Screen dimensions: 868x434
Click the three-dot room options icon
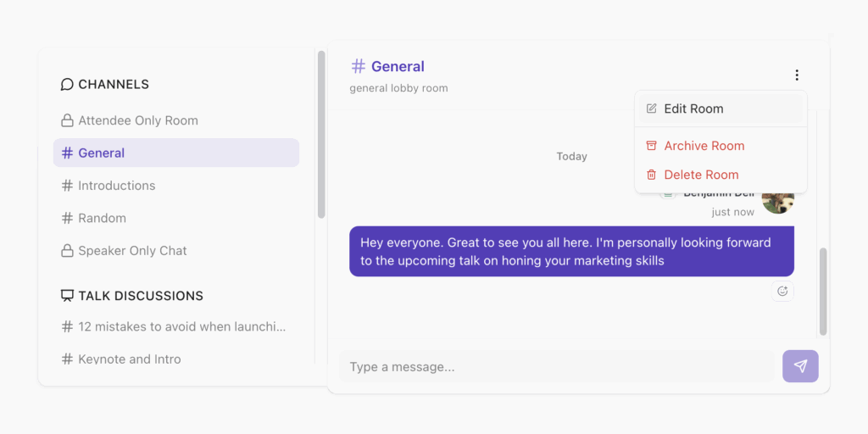(797, 75)
